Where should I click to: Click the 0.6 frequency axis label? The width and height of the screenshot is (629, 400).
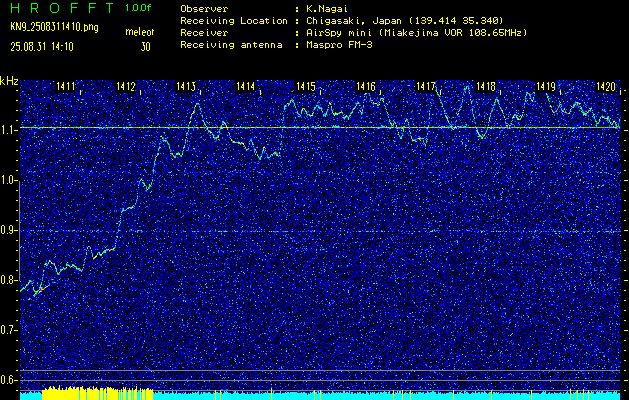tap(7, 380)
